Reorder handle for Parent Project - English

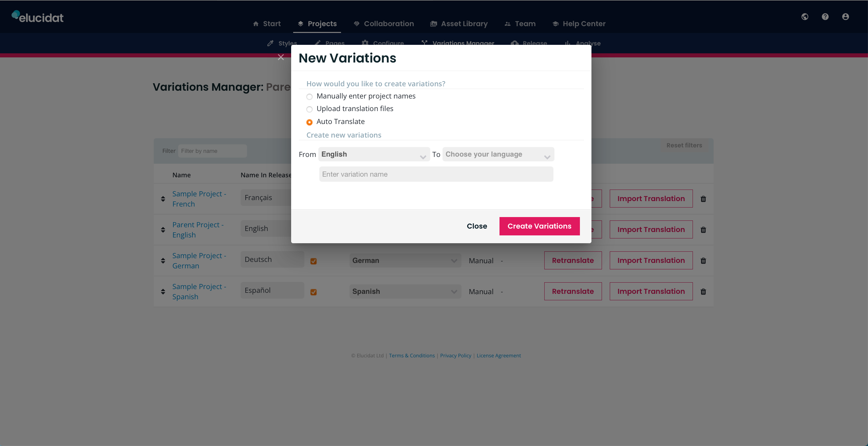point(163,230)
